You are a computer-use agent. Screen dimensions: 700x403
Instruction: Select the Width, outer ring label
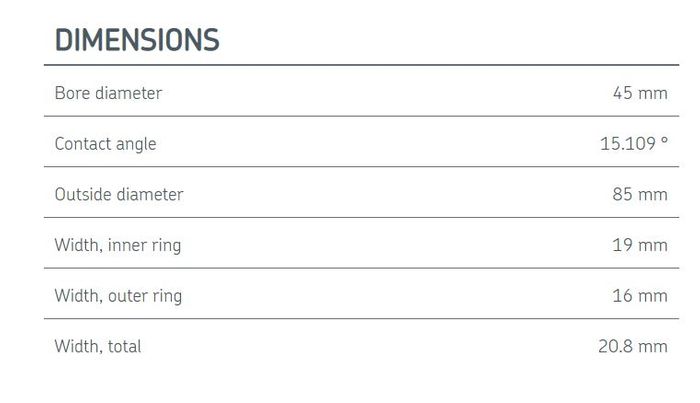click(118, 296)
